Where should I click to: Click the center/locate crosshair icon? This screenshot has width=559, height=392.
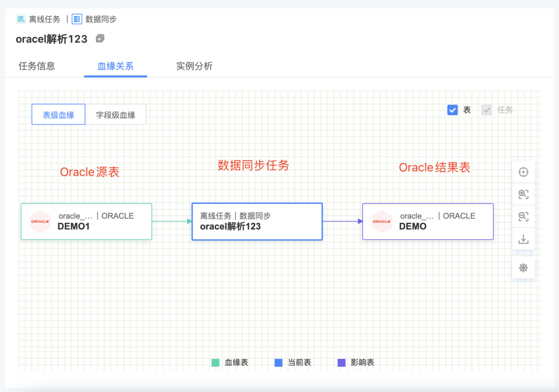(x=523, y=172)
